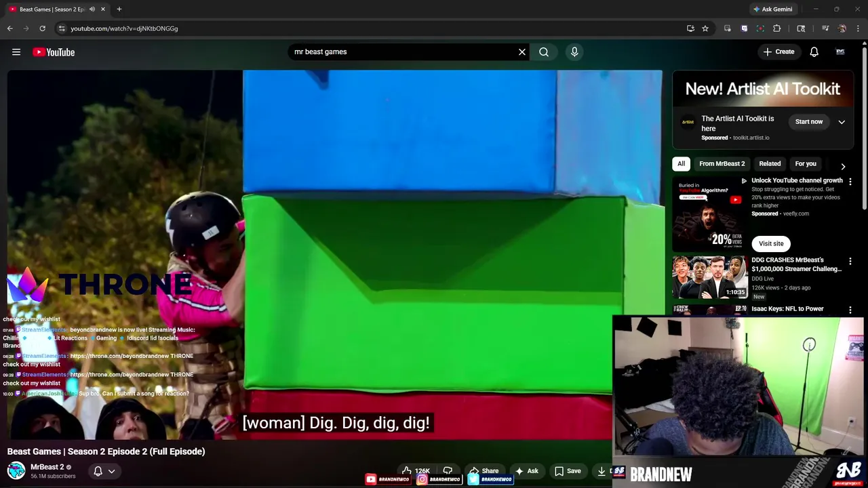Like the video, 126K thumbs up
868x488 pixels.
point(416,471)
